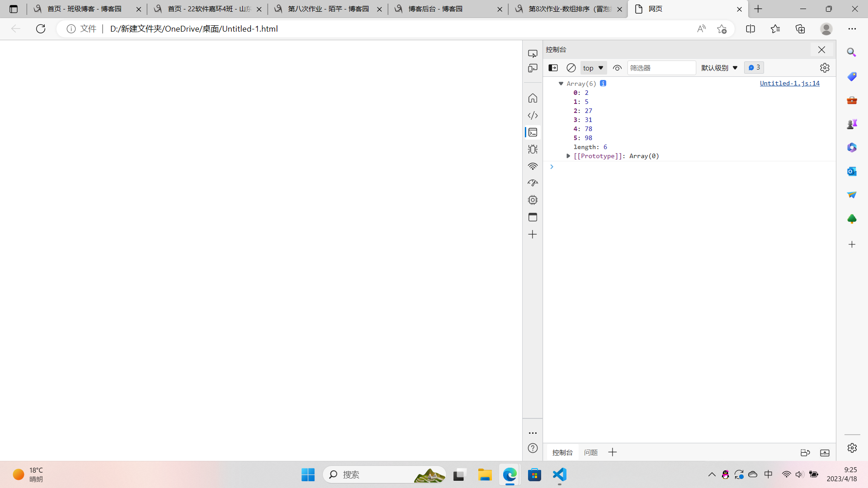Open the Untitled-1.js:14 source link

(x=789, y=83)
